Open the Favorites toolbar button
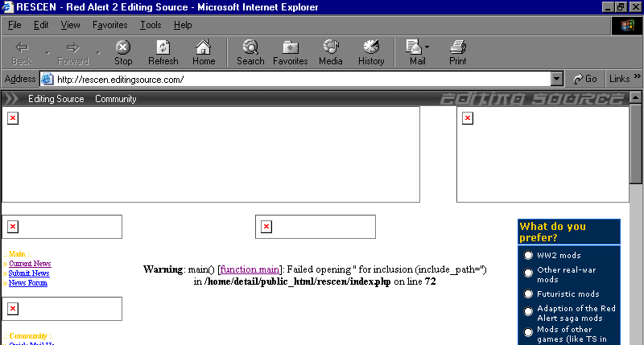644x345 pixels. [x=291, y=53]
